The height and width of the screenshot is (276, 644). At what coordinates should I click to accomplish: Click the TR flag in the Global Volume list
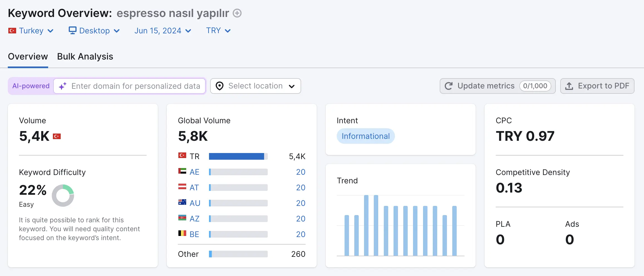[182, 155]
